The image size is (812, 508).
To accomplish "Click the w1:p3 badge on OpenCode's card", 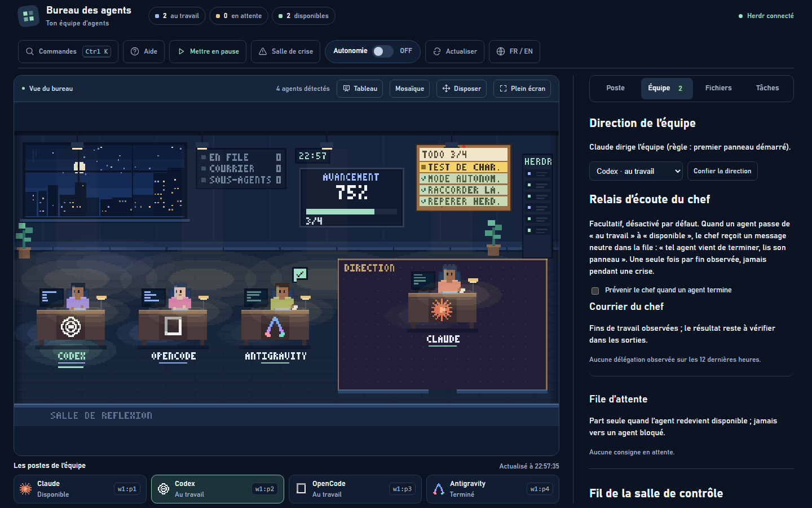I will [402, 489].
